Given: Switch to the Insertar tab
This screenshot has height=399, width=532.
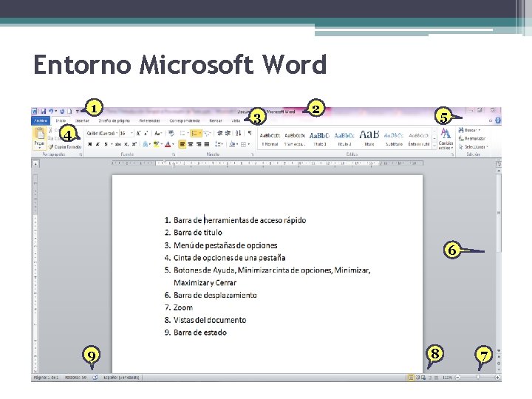Looking at the screenshot, I should pos(82,120).
